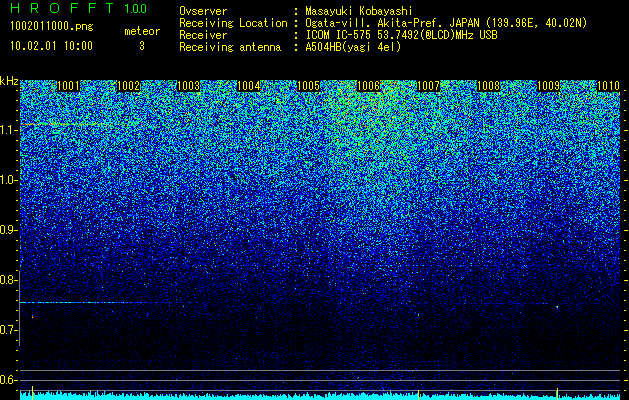Click the 1006 time marker
Screen dimensions: 629x400
[369, 86]
